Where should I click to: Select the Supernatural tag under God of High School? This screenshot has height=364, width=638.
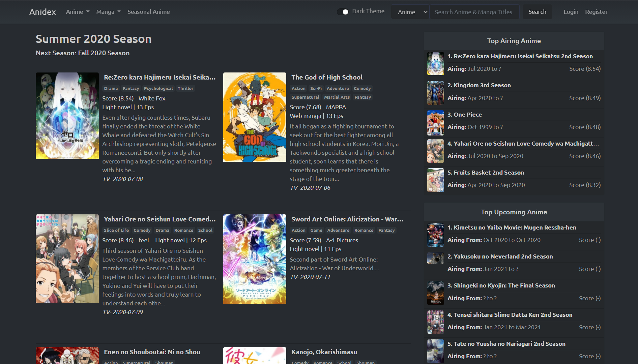(x=305, y=97)
